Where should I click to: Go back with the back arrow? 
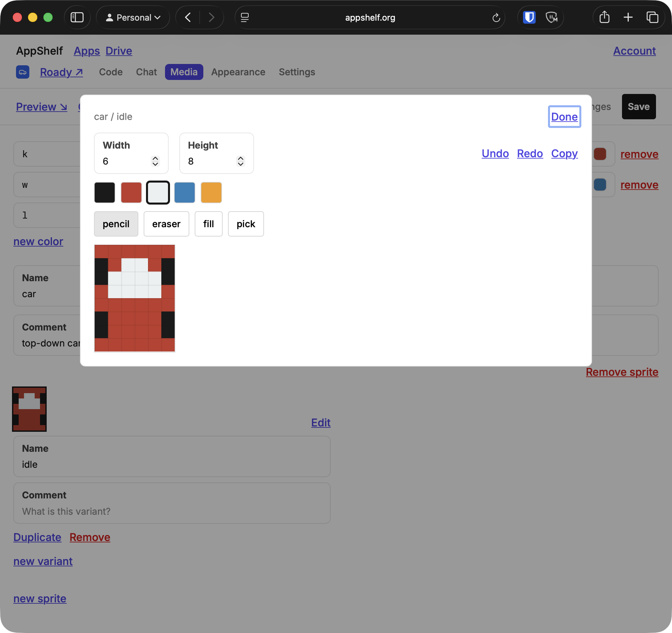click(188, 17)
